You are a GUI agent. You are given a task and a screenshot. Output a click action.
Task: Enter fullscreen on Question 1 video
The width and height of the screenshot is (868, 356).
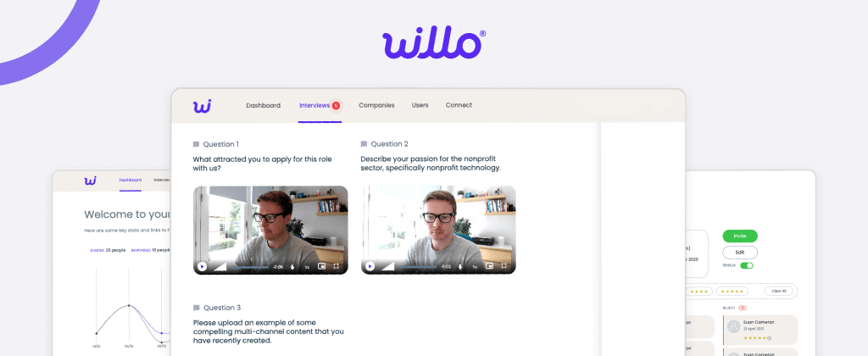coord(336,266)
